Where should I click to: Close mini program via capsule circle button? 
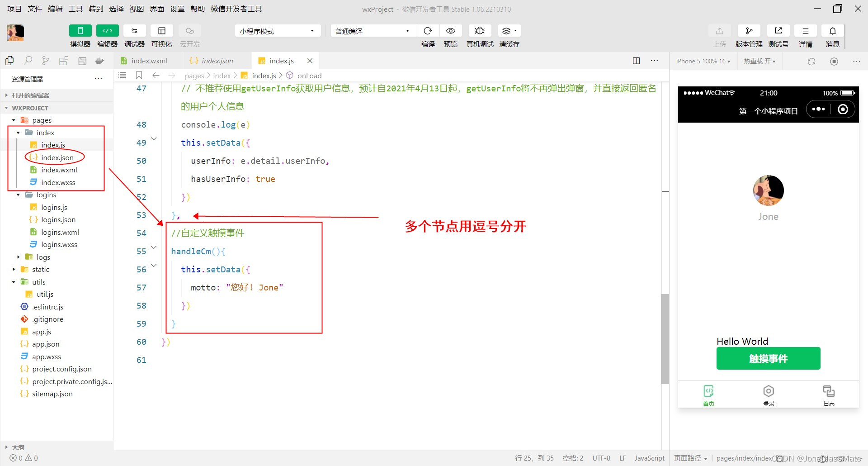coord(843,109)
